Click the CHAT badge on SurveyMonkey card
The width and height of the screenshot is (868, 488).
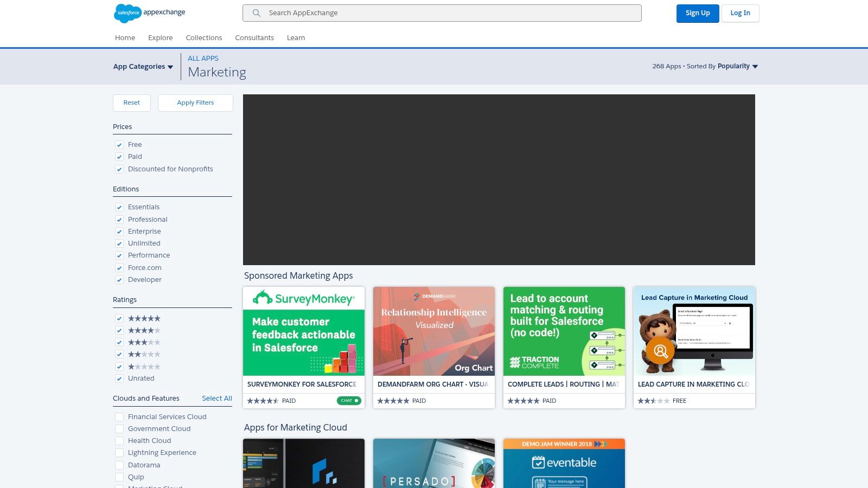click(349, 401)
